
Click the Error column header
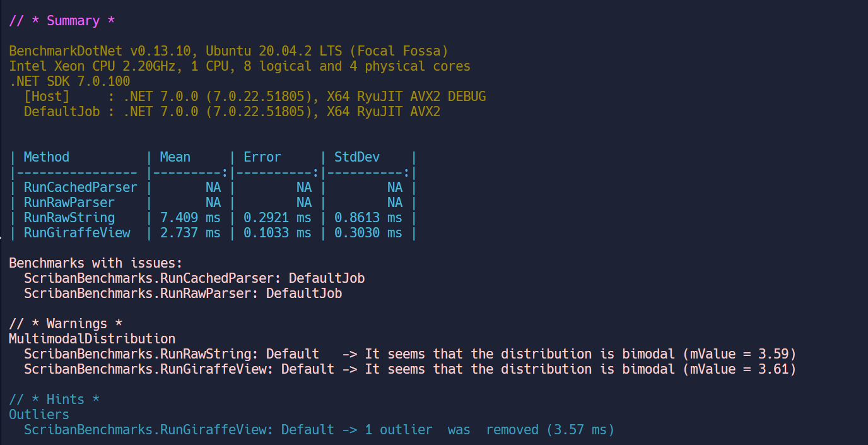tap(262, 157)
